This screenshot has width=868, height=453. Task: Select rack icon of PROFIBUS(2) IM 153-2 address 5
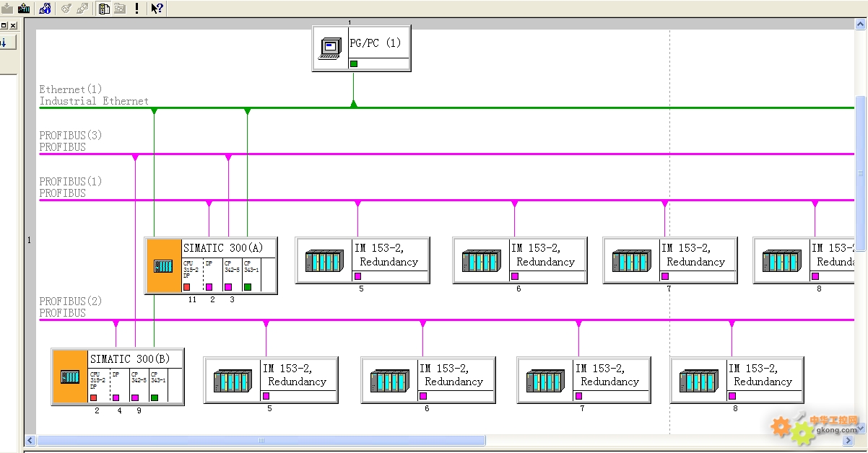pyautogui.click(x=233, y=380)
